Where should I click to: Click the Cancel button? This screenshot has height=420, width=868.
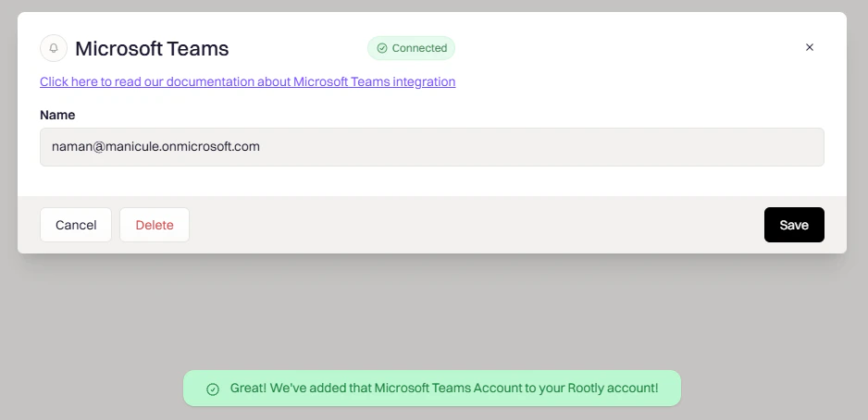point(76,225)
